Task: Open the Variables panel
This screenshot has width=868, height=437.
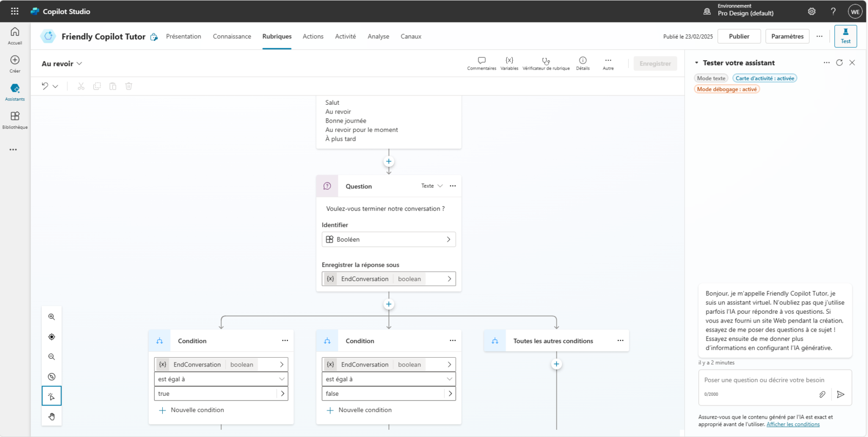Action: 509,64
